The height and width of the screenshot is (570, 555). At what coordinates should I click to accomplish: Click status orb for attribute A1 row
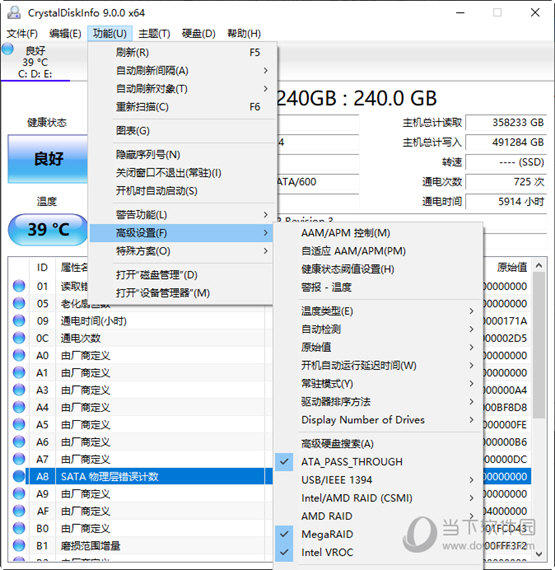pyautogui.click(x=19, y=373)
